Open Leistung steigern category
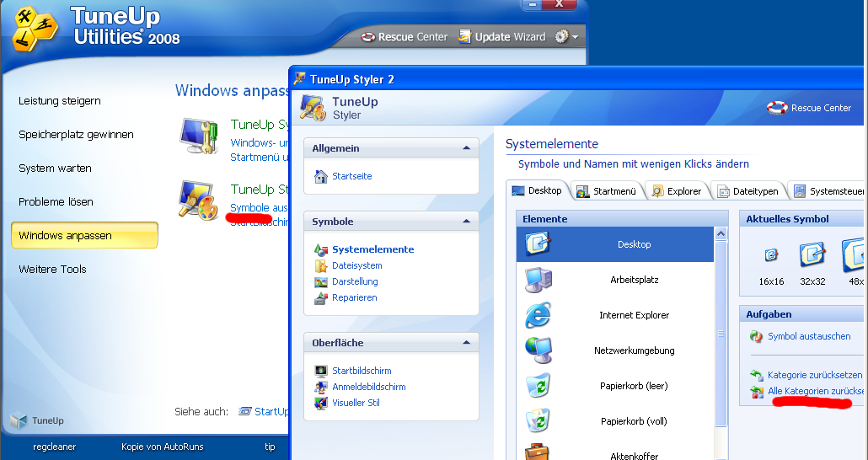Screen dimensions: 868x460 (x=60, y=101)
